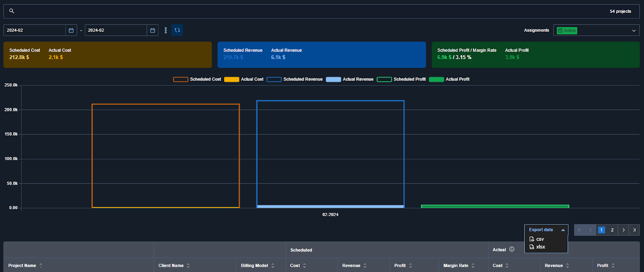The image size is (644, 272).
Task: Sort by Actual Cost column
Action: pyautogui.click(x=507, y=266)
